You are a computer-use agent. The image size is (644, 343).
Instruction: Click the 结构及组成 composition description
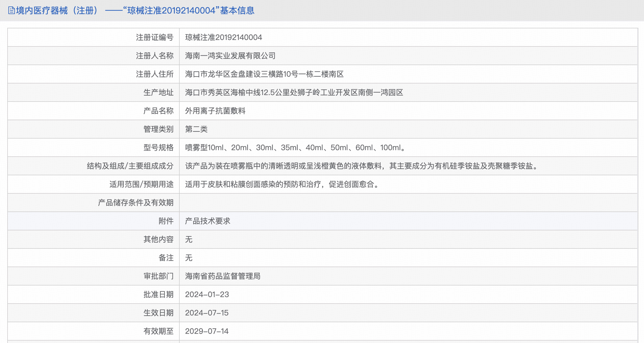(361, 166)
